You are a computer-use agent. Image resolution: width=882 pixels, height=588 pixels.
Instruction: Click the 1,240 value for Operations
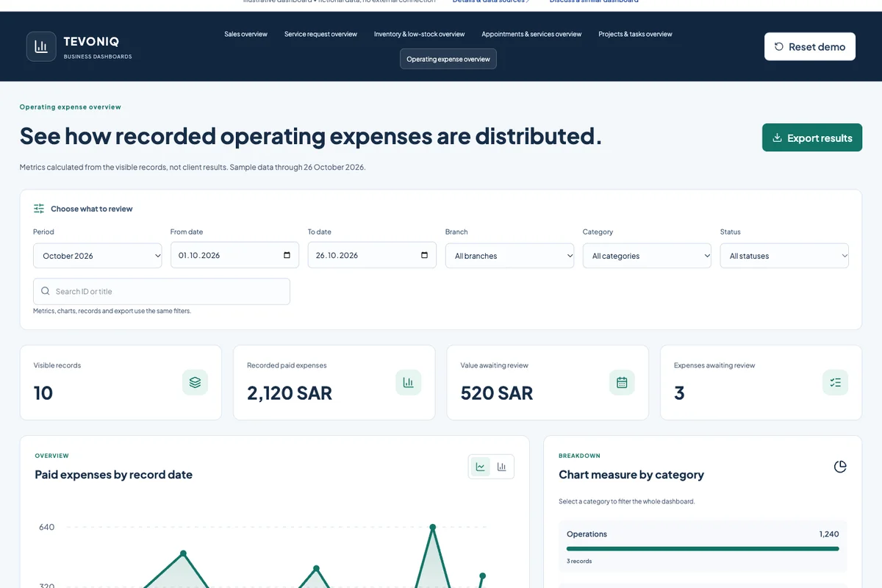(x=829, y=534)
